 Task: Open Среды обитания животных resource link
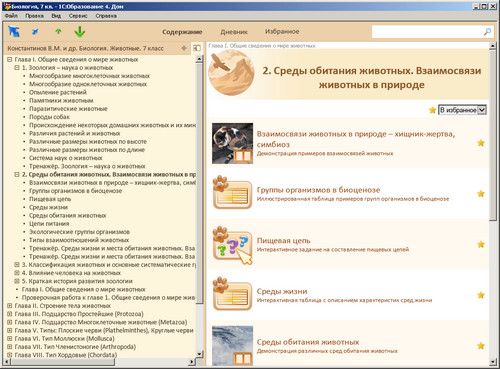[x=308, y=342]
